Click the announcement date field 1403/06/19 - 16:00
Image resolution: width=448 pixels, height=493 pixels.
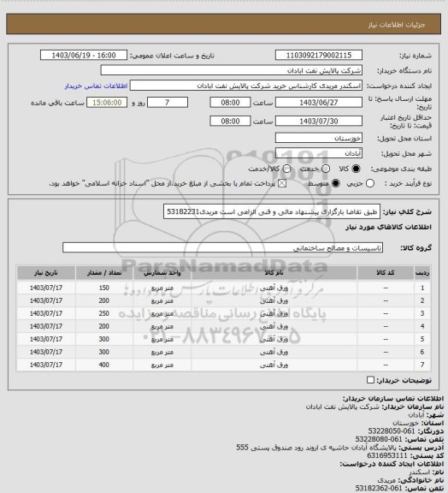pyautogui.click(x=84, y=55)
